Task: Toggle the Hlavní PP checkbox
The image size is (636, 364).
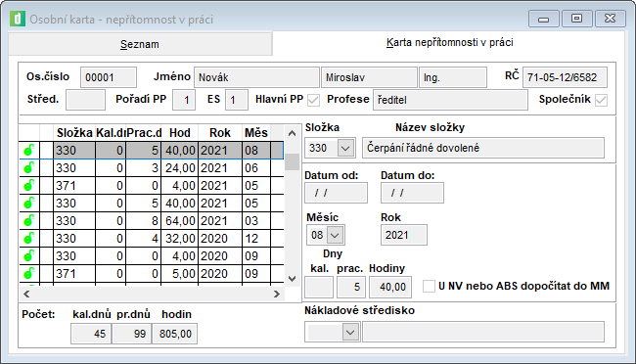Action: (313, 100)
